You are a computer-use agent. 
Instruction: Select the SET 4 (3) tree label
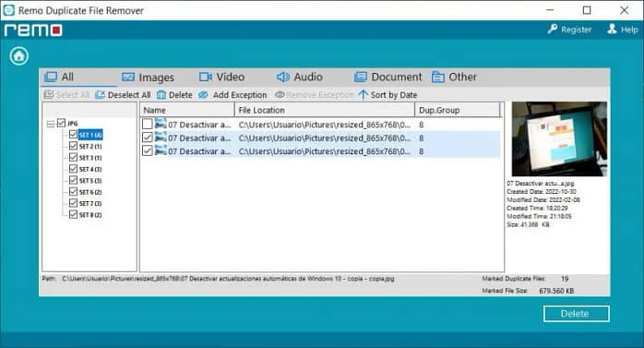pyautogui.click(x=90, y=169)
